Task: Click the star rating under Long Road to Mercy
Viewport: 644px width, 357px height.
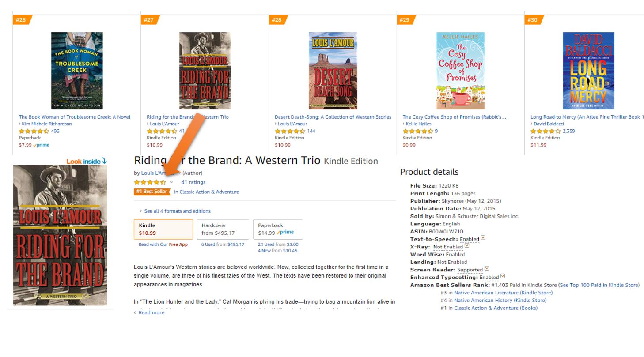Action: 546,131
